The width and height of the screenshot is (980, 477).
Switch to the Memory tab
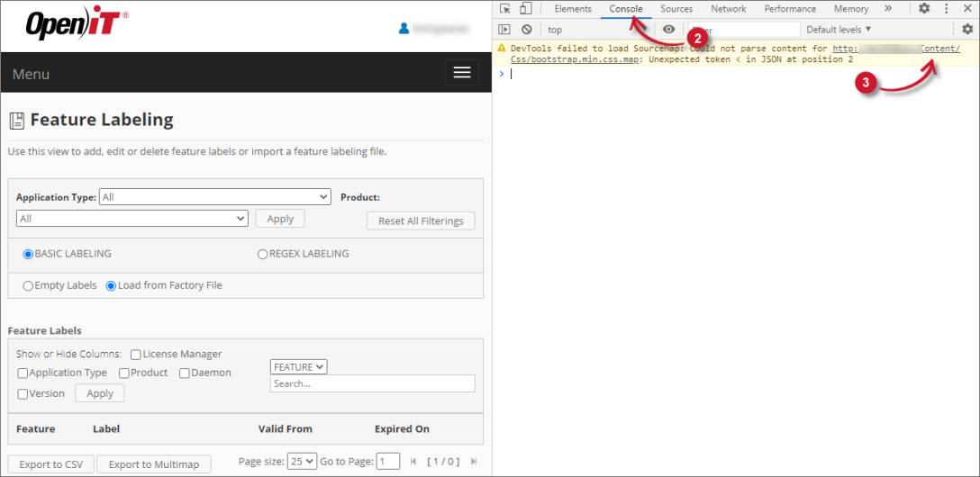(850, 9)
